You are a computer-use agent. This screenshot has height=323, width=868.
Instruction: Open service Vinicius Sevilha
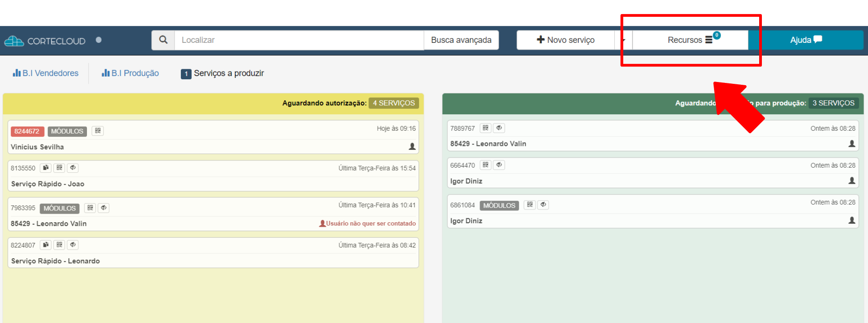point(37,147)
